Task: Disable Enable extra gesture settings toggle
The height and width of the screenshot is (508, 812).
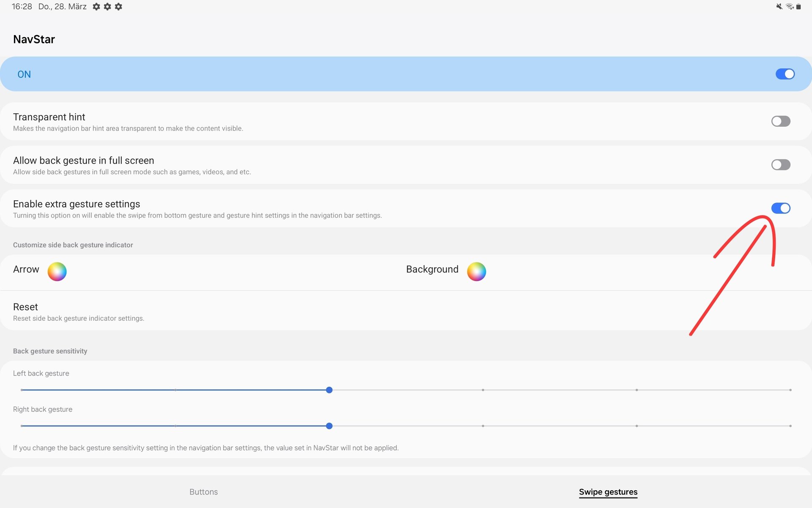Action: (780, 208)
